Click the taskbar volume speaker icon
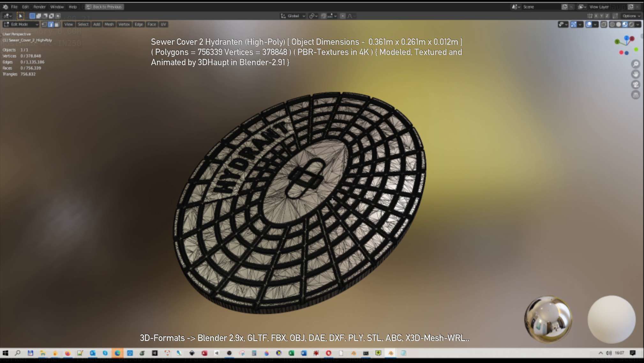644x363 pixels. (609, 353)
